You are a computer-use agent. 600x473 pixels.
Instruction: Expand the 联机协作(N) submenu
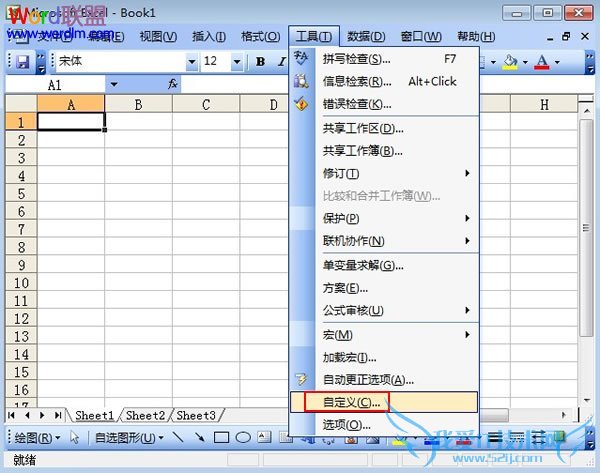467,241
